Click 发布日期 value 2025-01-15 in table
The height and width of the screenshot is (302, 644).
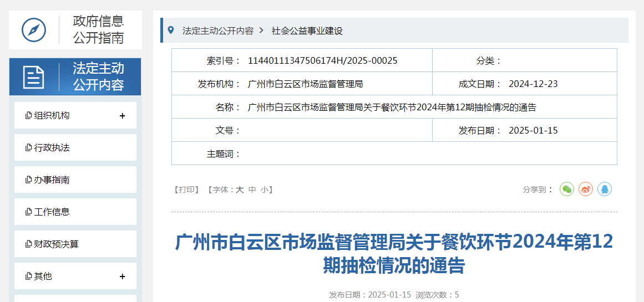coord(533,130)
